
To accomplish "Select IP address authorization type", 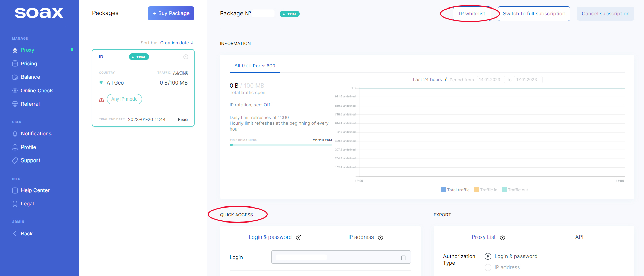I will click(x=488, y=267).
